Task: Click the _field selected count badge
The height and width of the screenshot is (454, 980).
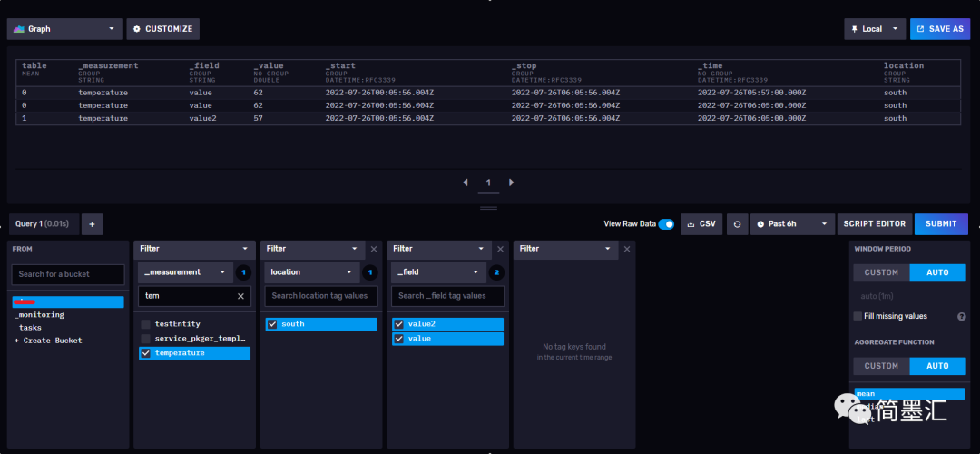Action: (x=497, y=272)
